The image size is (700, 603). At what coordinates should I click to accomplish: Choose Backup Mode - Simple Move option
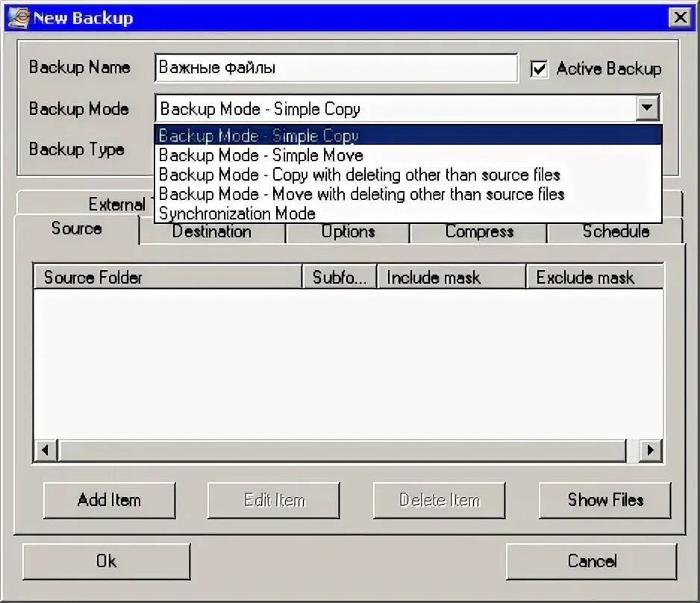pyautogui.click(x=407, y=155)
